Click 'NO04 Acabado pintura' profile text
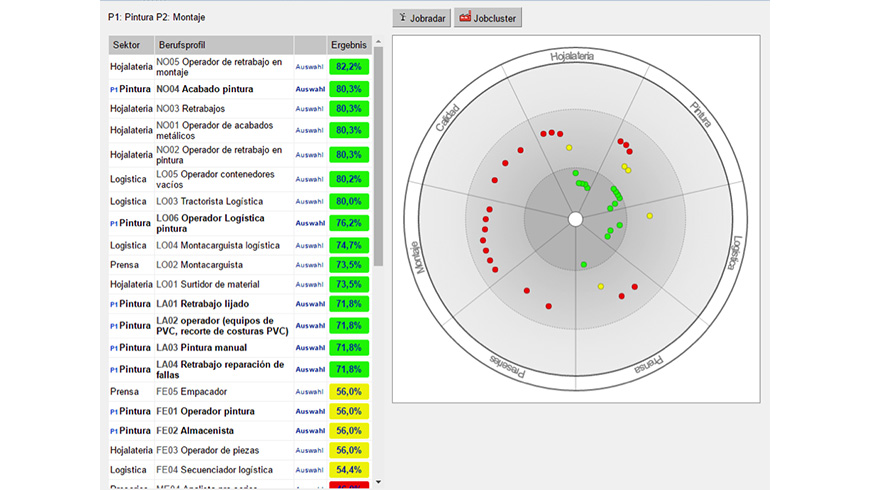The image size is (870, 490). pos(205,89)
